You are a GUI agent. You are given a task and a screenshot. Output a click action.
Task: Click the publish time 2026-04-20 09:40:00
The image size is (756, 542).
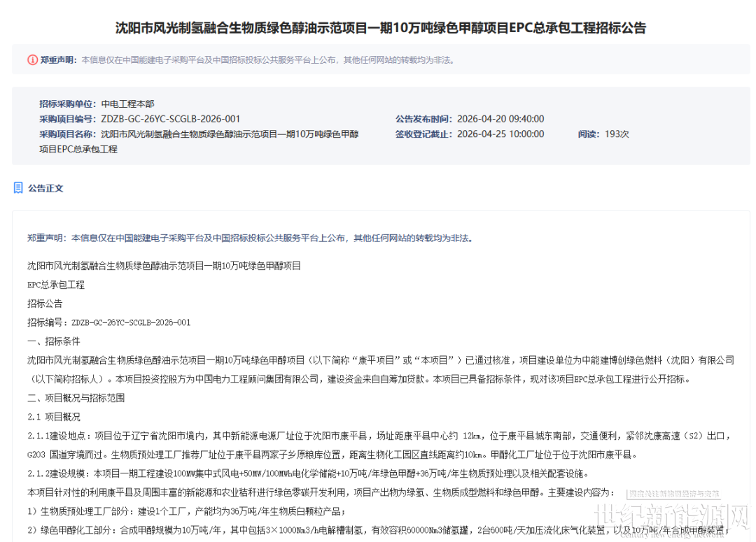500,119
